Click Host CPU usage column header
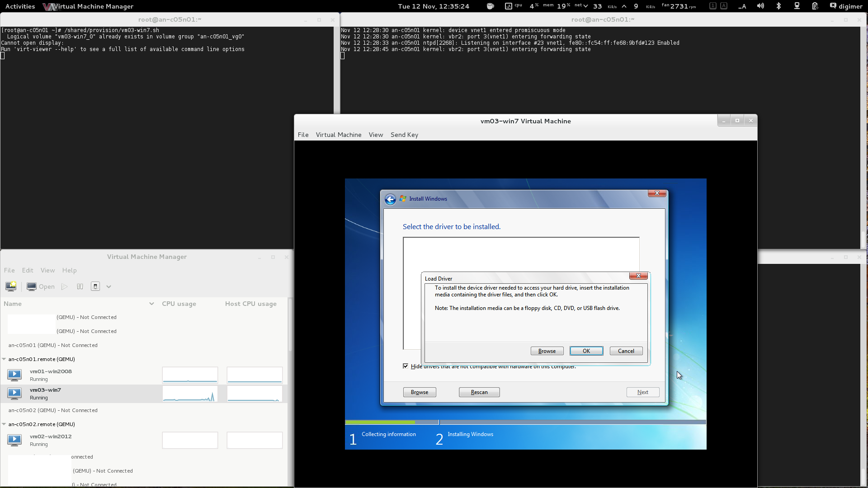 pos(251,304)
